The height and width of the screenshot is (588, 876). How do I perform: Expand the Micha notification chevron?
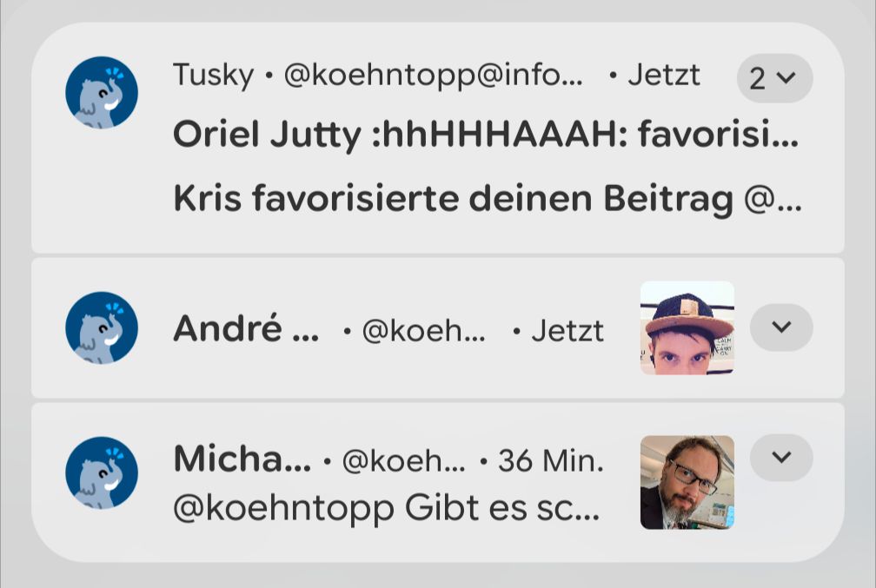[781, 458]
